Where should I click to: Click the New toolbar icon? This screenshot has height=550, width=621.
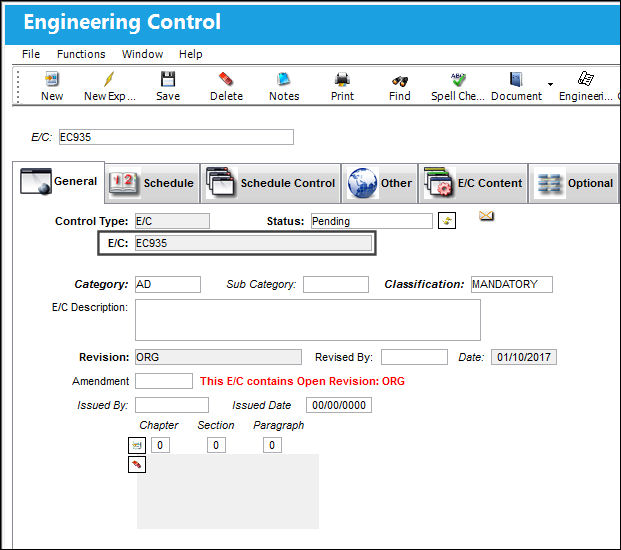[x=52, y=79]
